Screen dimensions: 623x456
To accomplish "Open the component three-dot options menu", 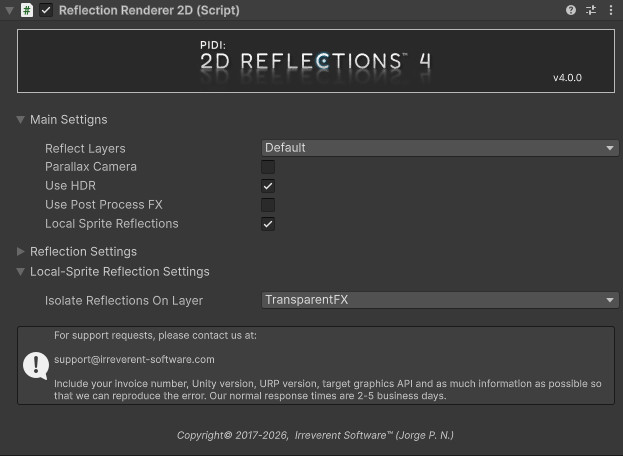I will coord(610,10).
